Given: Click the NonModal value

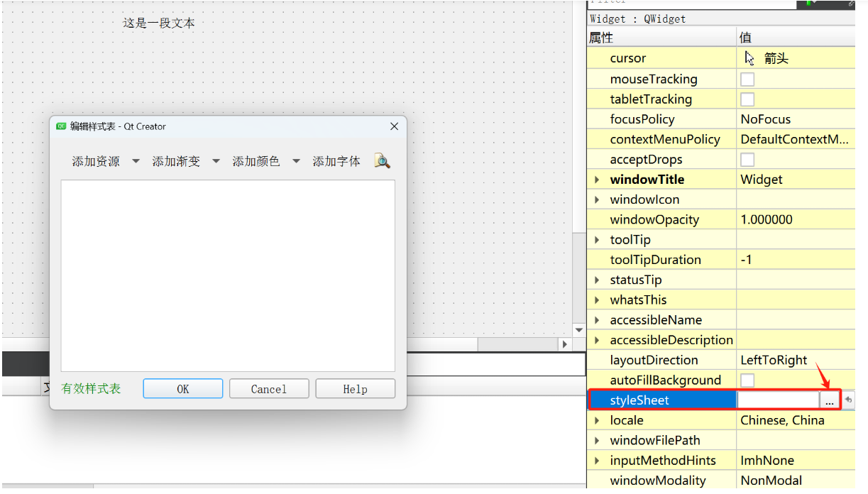Looking at the screenshot, I should 771,481.
